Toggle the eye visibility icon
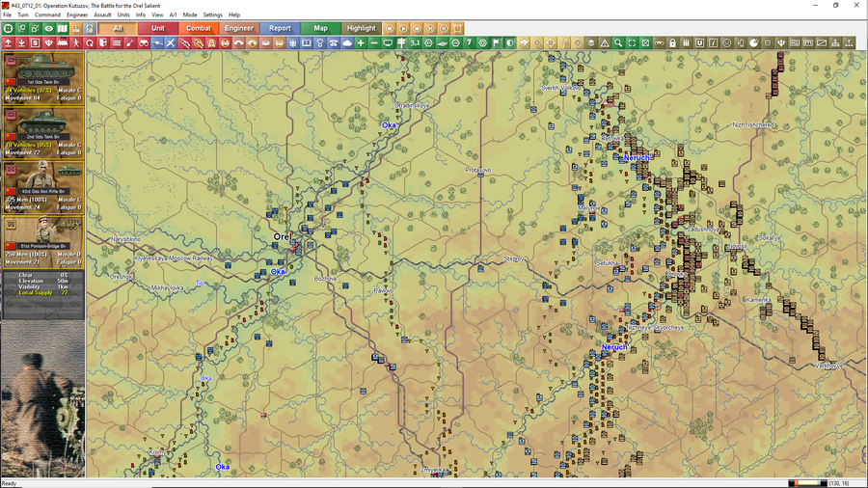The image size is (868, 488). [x=48, y=29]
